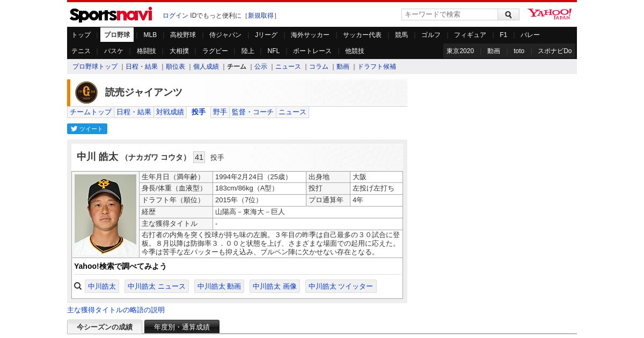Go to the 順位表 link
This screenshot has height=338, width=644.
point(175,67)
